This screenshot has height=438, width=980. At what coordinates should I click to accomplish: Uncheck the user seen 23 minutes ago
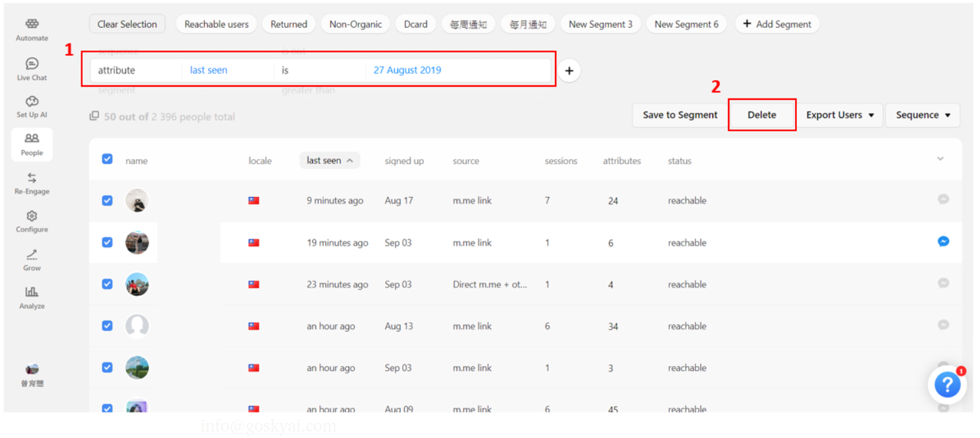click(108, 284)
